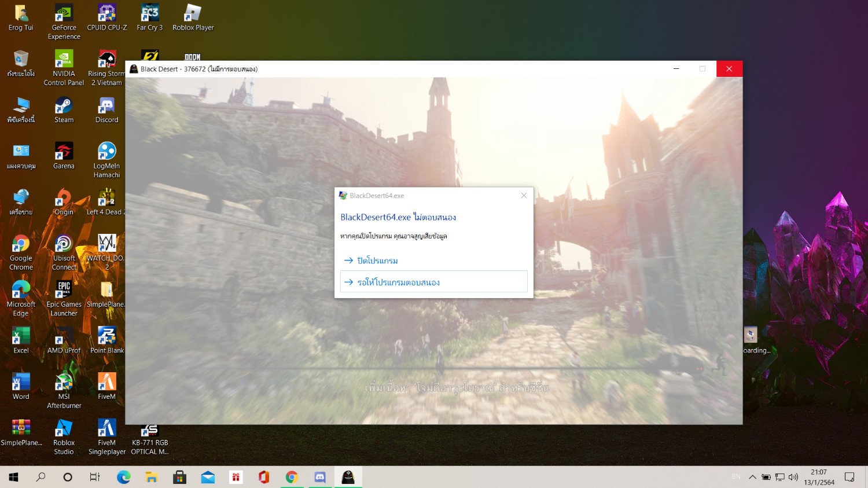Open battery status tray icon
This screenshot has width=868, height=488.
[766, 477]
